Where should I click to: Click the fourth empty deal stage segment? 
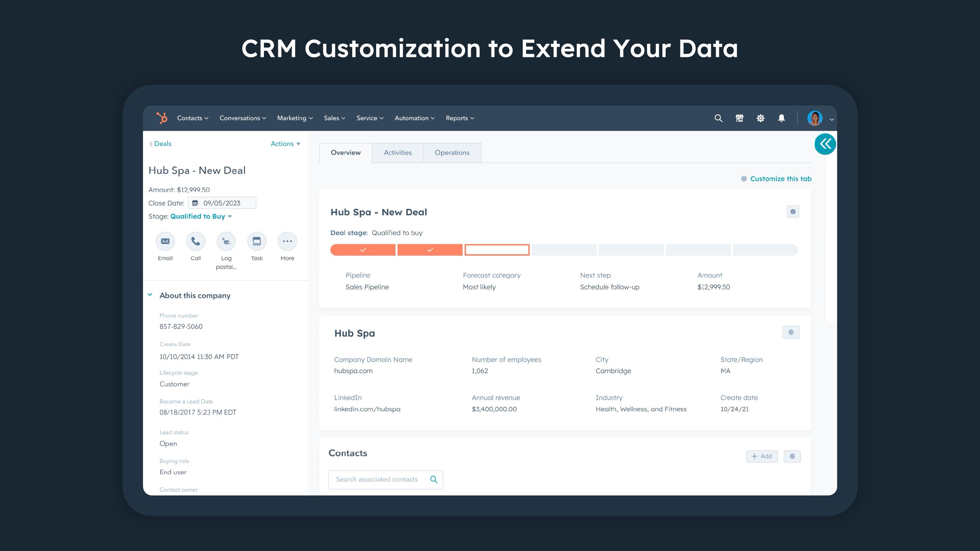point(564,250)
